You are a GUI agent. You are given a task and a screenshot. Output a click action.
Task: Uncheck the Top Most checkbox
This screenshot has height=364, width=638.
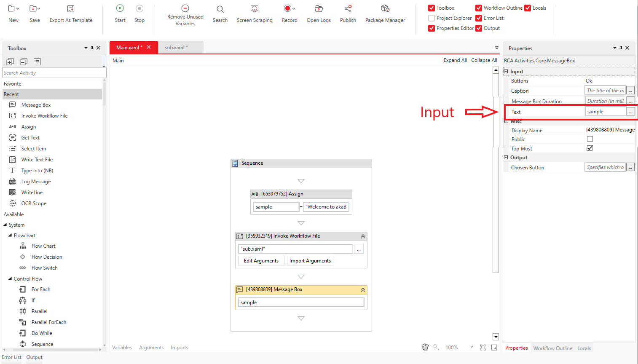point(590,148)
